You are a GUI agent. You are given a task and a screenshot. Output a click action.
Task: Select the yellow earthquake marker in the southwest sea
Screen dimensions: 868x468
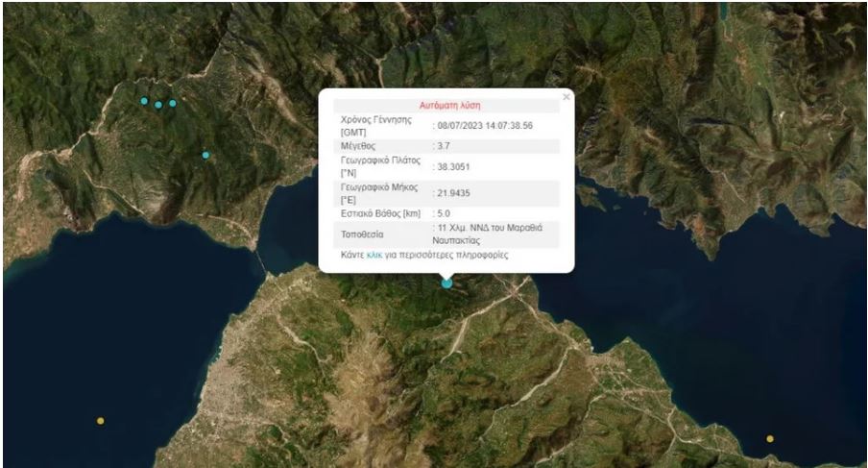(101, 421)
